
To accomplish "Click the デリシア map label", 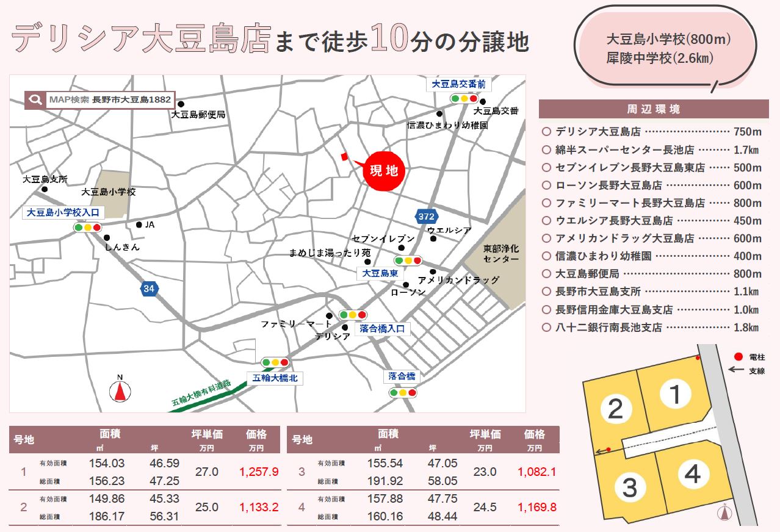I will (x=333, y=336).
